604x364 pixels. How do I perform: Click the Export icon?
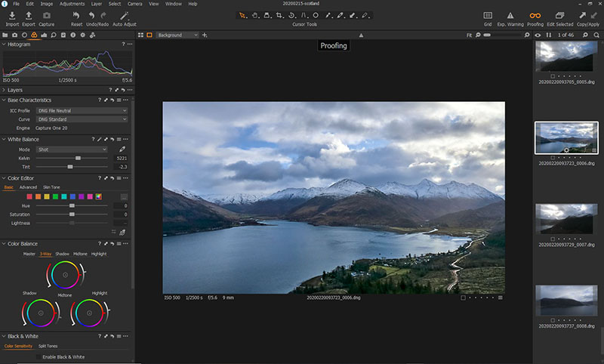(29, 15)
